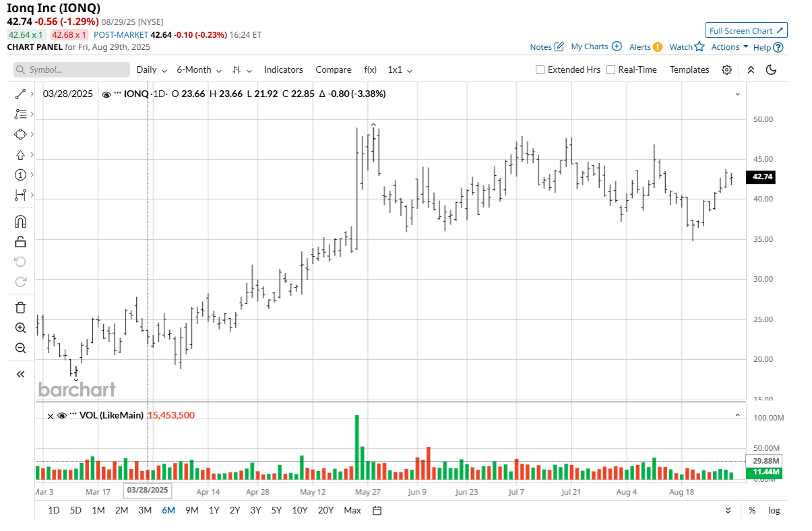
Task: Select the 9M time range
Action: (191, 510)
